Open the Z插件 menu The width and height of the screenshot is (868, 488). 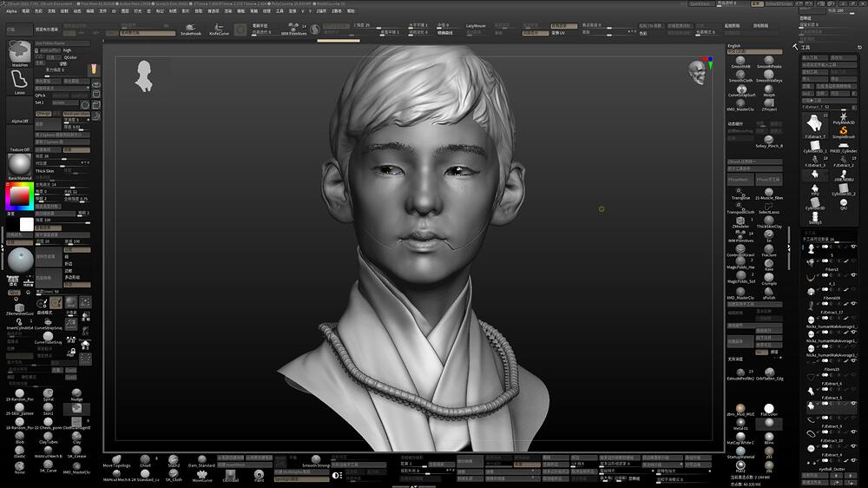tap(320, 11)
